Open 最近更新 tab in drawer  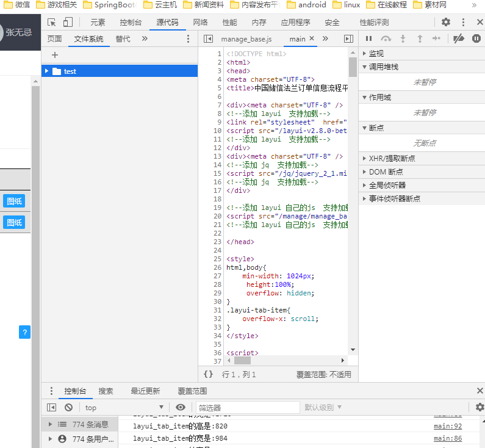(x=145, y=391)
